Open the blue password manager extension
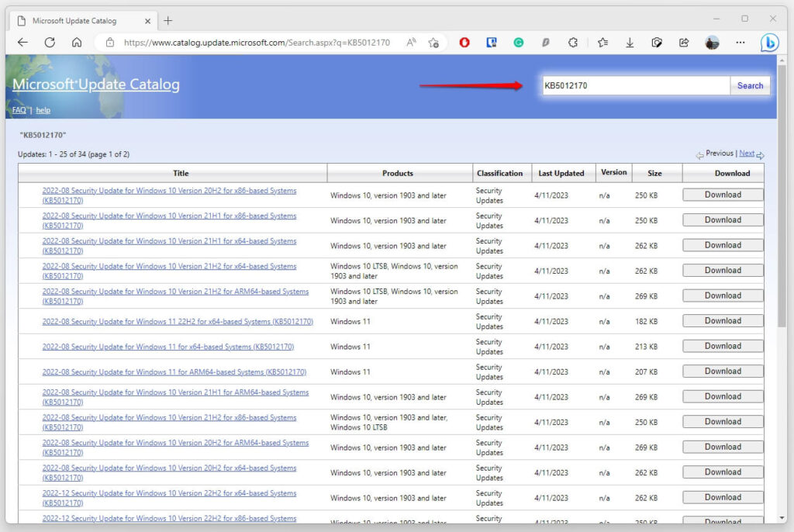The image size is (794, 532). click(x=491, y=43)
